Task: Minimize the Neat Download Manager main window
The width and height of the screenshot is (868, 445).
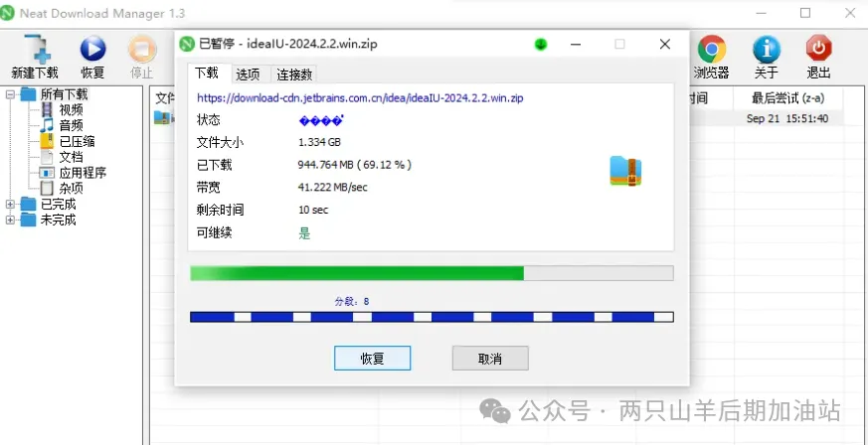Action: click(762, 13)
